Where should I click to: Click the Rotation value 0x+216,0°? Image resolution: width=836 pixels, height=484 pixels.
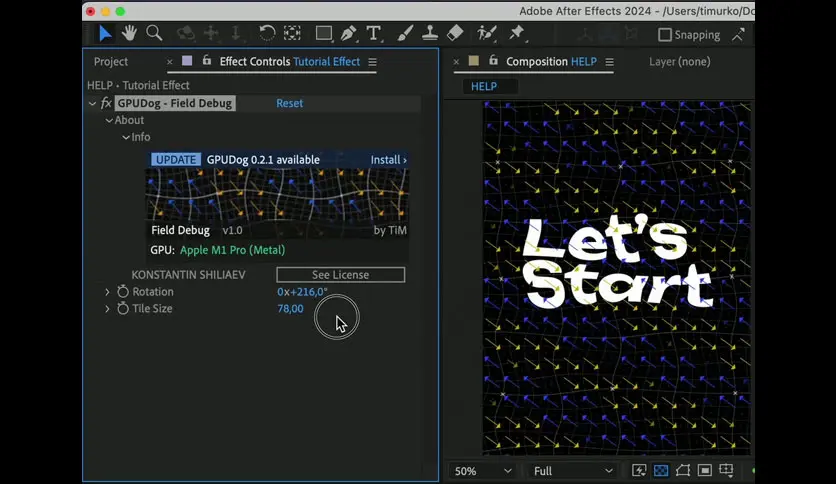302,292
